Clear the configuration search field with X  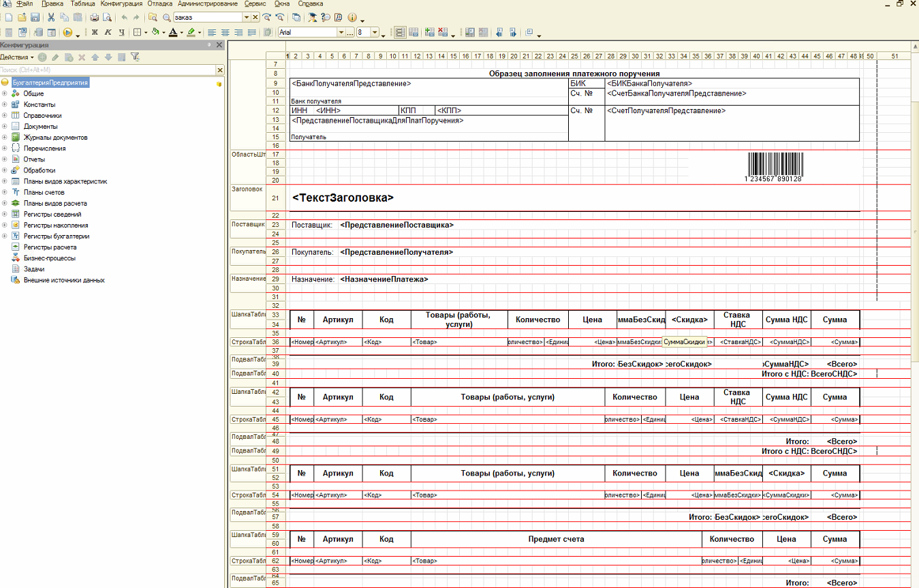(220, 70)
